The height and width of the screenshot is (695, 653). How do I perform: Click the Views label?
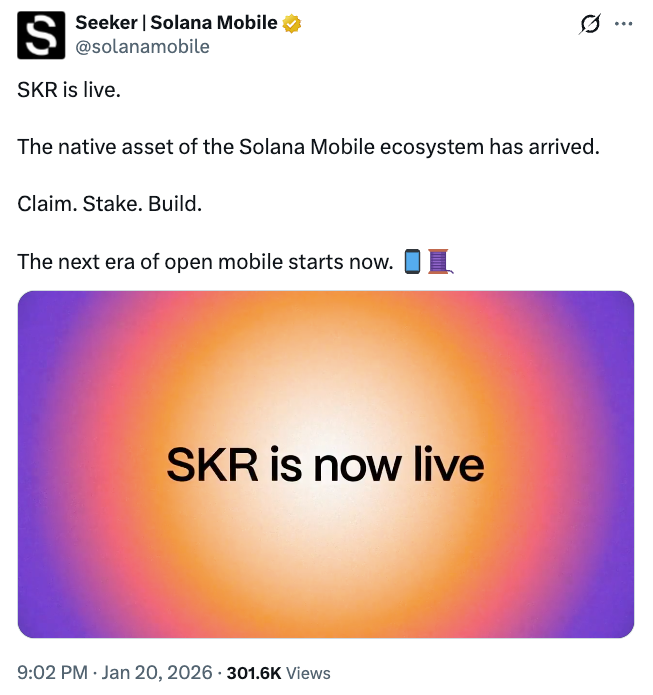coord(308,673)
